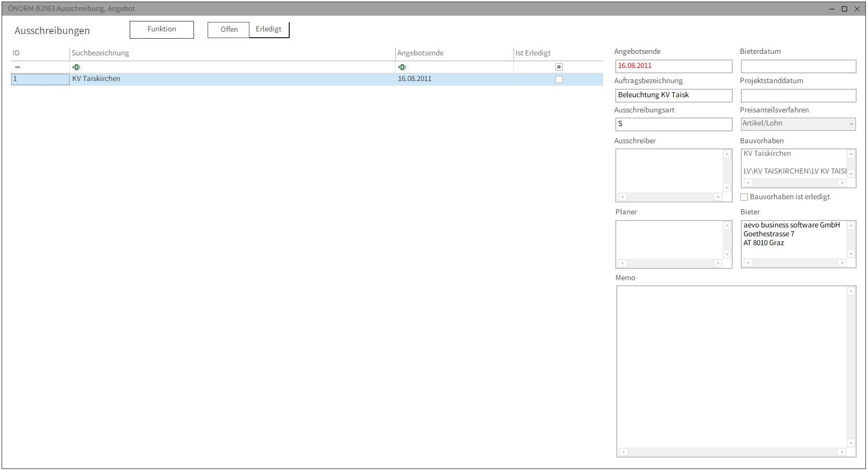Click the Angebotsende filter ABC icon
868x470 pixels.
click(402, 67)
